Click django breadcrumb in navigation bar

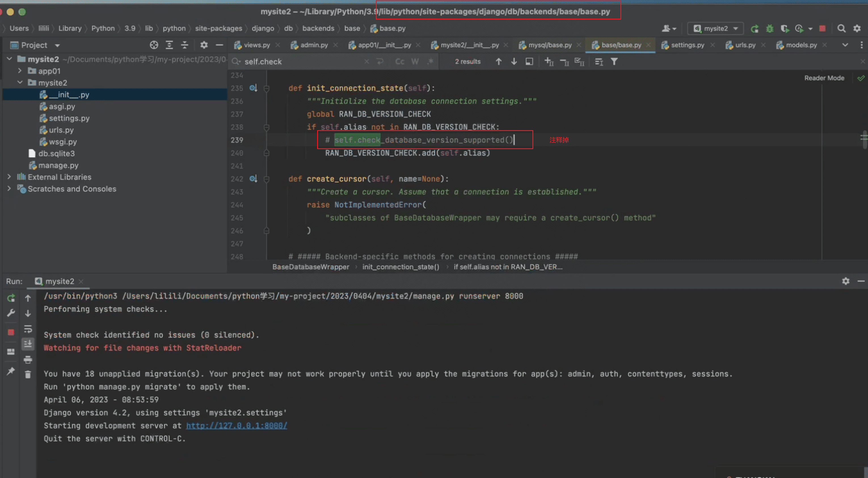tap(263, 28)
